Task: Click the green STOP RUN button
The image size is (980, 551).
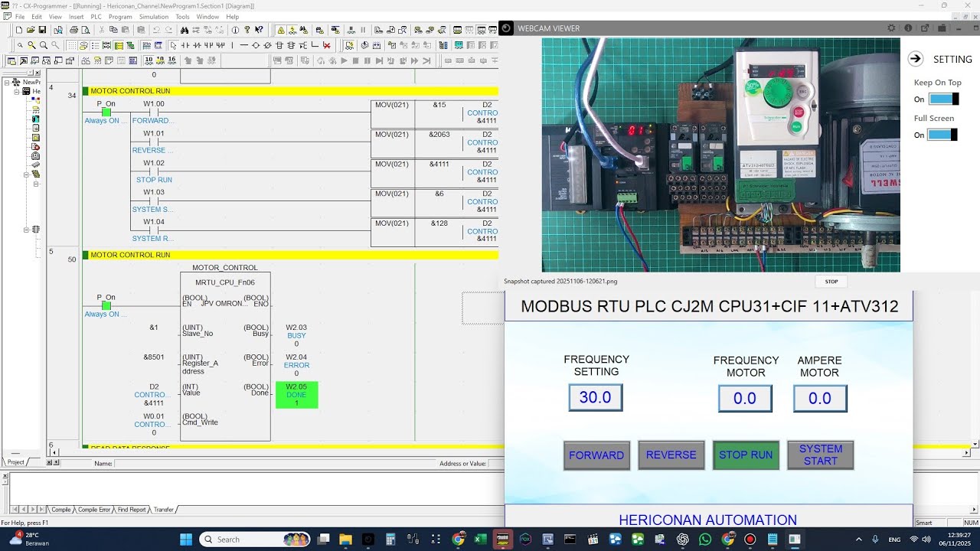Action: click(746, 455)
